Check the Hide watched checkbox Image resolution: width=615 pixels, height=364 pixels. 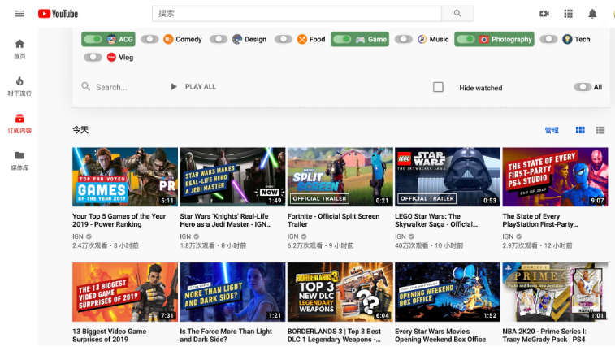439,87
